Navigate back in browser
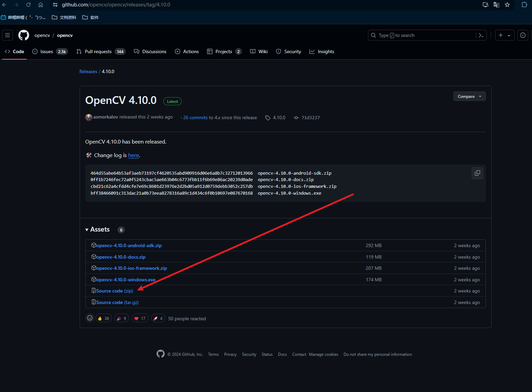 [x=4, y=5]
